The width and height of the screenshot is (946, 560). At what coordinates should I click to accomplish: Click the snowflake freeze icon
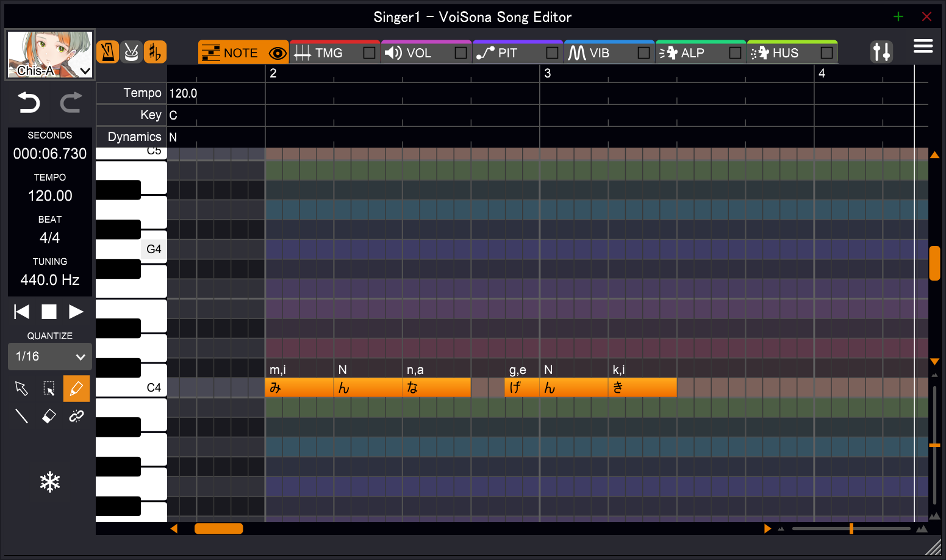pos(50,483)
